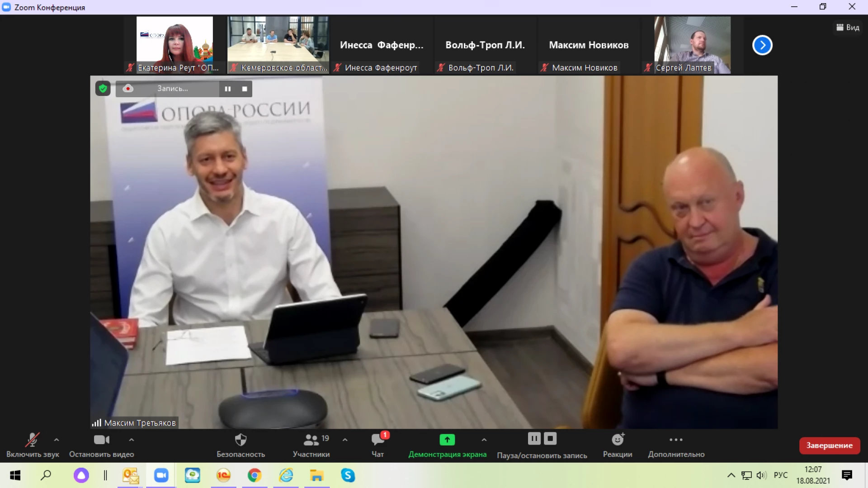
Task: Select Инесса Фафенроут participant tile
Action: point(382,45)
